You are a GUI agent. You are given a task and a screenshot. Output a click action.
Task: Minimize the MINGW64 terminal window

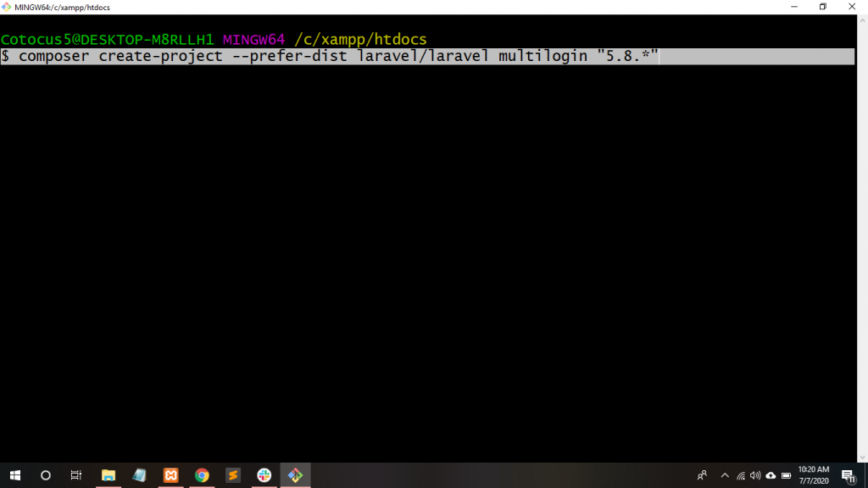(794, 7)
